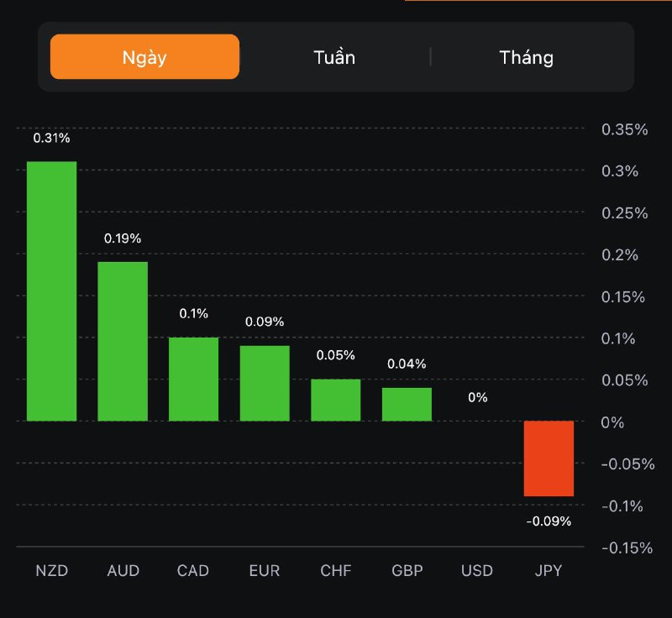
Task: Click the USD currency label
Action: (x=477, y=571)
